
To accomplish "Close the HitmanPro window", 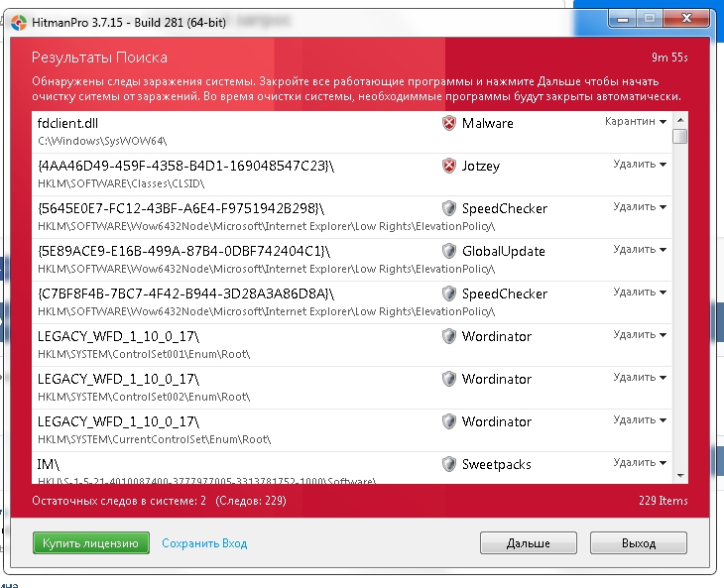I will tap(686, 19).
